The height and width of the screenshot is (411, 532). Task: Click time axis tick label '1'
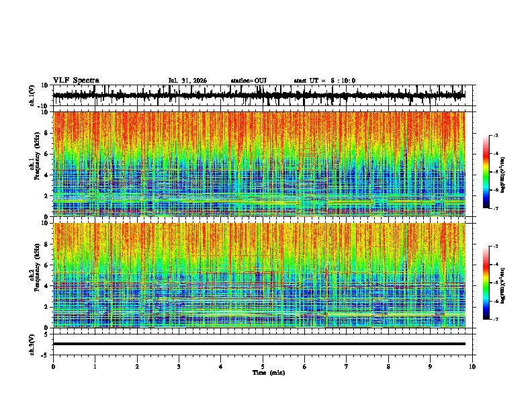(x=95, y=367)
